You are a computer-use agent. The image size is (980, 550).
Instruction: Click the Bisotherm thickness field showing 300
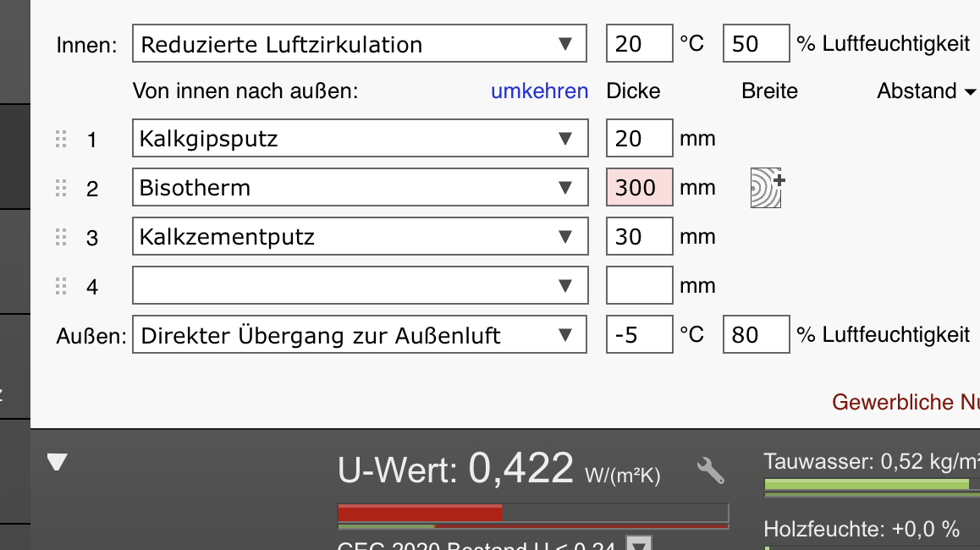[639, 188]
